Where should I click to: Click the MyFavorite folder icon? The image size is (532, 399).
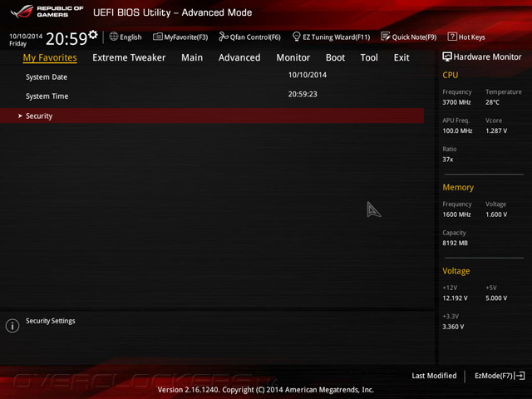pos(158,37)
